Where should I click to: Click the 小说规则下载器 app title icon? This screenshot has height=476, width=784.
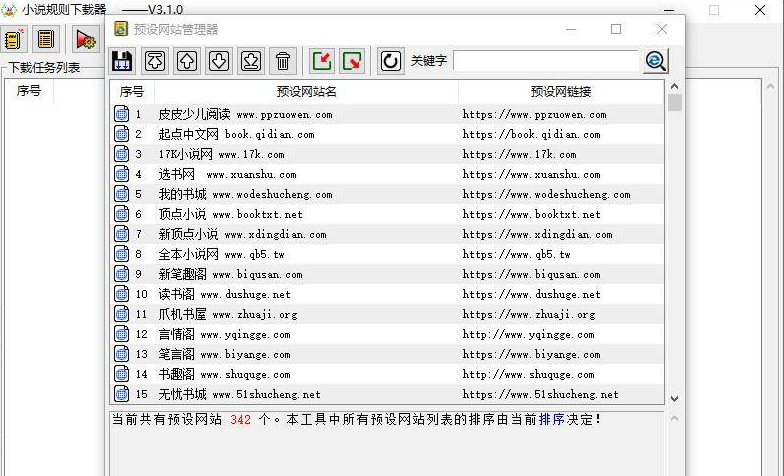click(x=9, y=10)
